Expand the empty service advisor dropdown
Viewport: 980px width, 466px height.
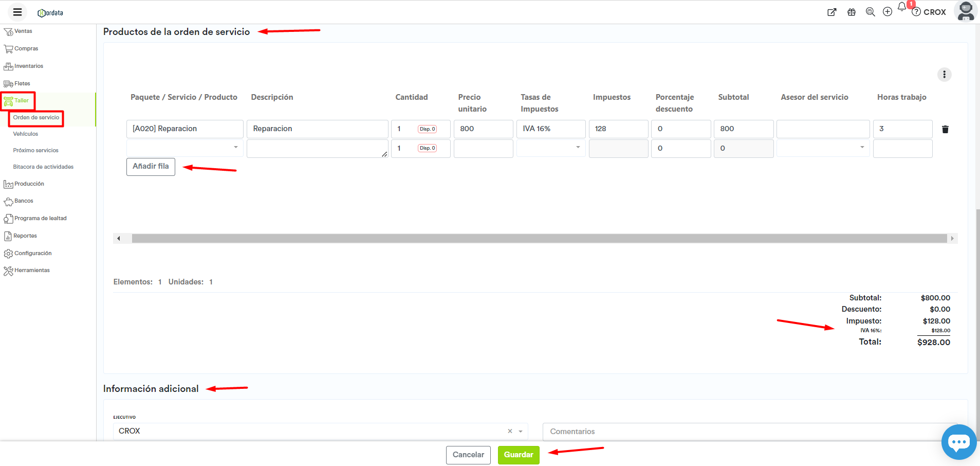tap(822, 148)
